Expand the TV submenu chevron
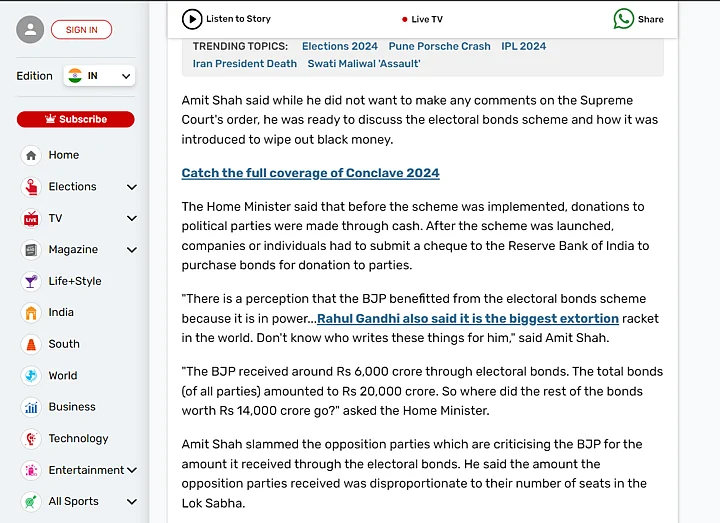Viewport: 720px width, 523px height. point(131,218)
